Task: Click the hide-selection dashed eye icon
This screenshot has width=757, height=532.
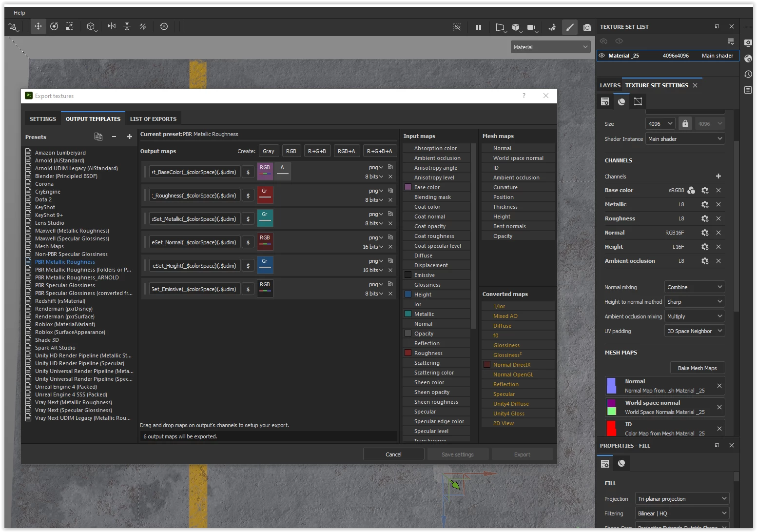Action: tap(457, 27)
